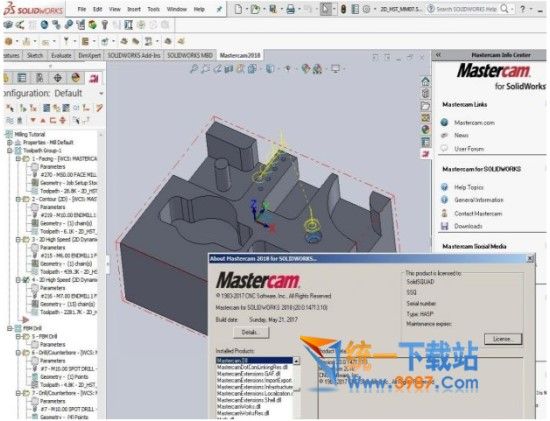This screenshot has height=421, width=550.
Task: Open the Mastercam toolpaths manager tab icon
Action: [x=93, y=78]
